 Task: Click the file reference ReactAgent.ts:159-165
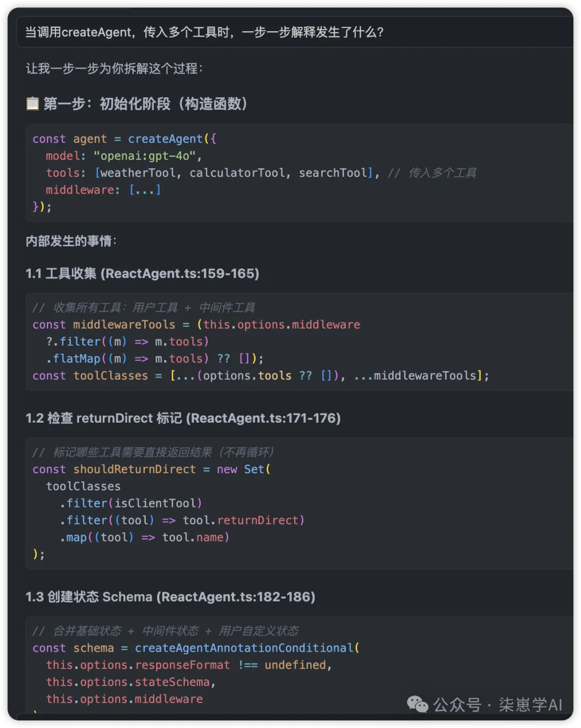click(x=181, y=274)
